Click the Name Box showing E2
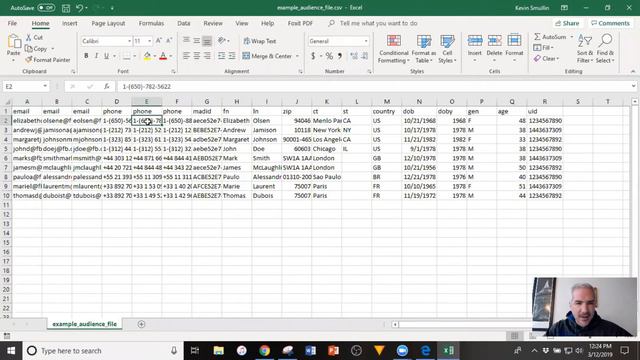Image resolution: width=640 pixels, height=360 pixels. tap(26, 87)
